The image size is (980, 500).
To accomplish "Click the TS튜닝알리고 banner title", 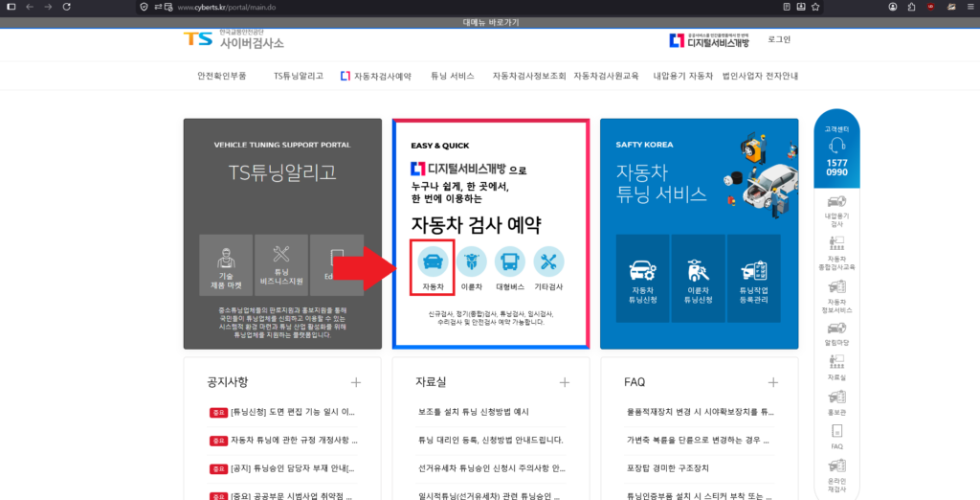I will pos(282,173).
